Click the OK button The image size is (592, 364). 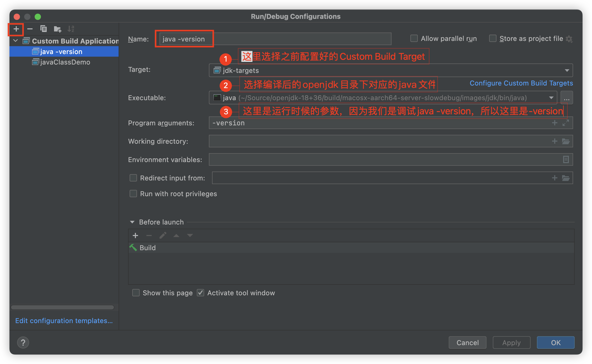tap(556, 342)
